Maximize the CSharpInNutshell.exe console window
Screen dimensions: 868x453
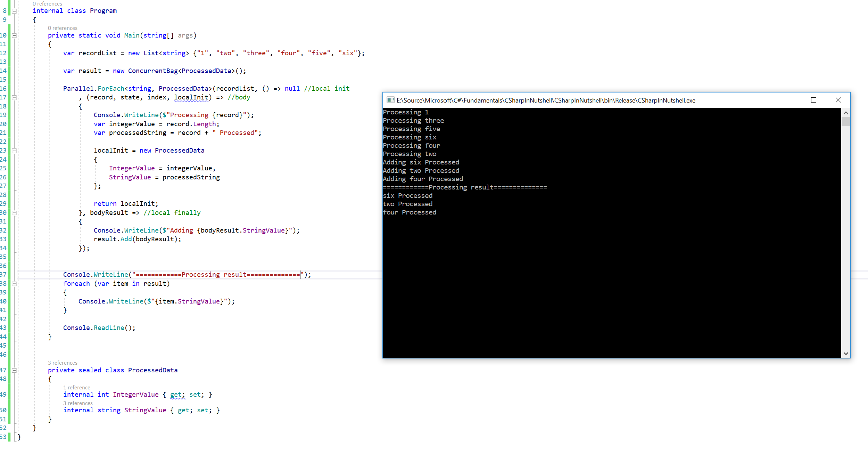click(x=813, y=100)
